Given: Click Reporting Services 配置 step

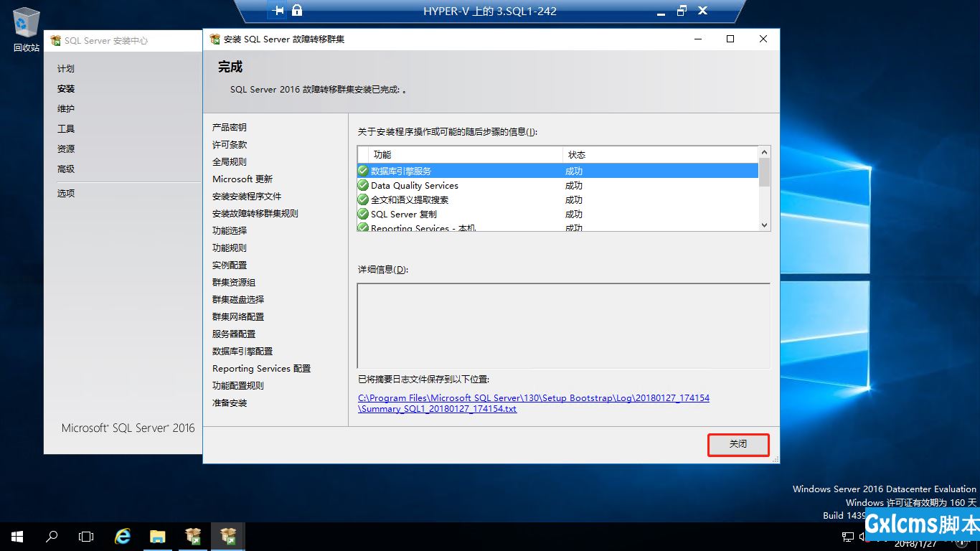Looking at the screenshot, I should click(262, 369).
